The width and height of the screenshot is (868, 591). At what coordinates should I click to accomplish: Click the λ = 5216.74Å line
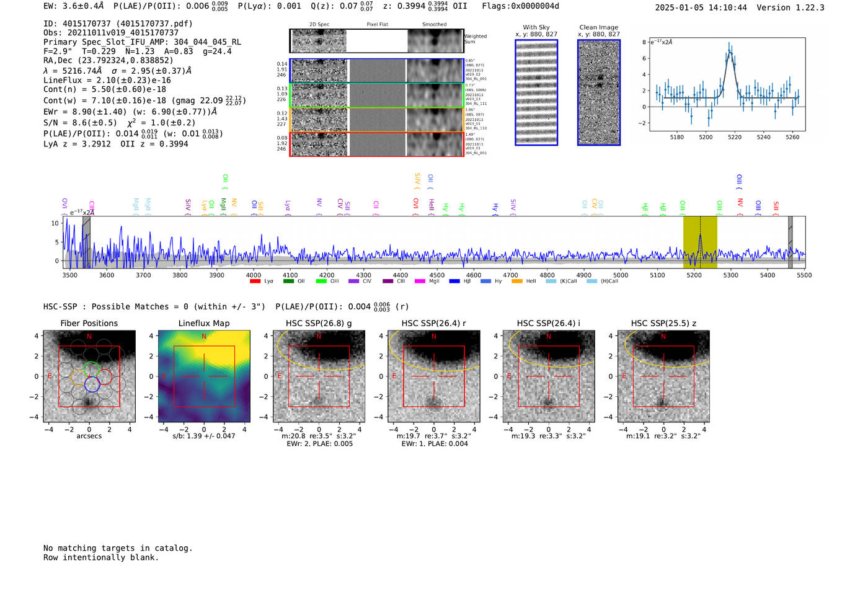[x=118, y=71]
